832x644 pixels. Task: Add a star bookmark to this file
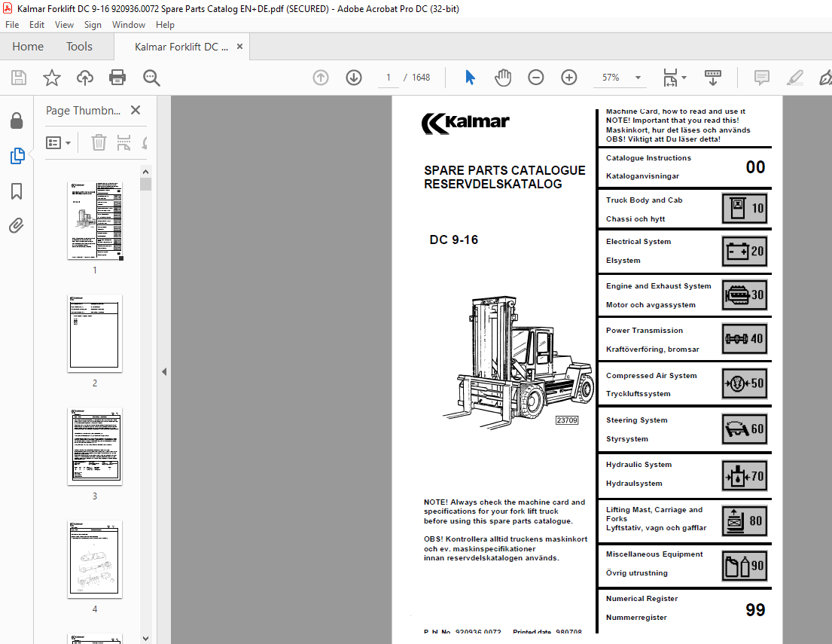click(x=51, y=78)
